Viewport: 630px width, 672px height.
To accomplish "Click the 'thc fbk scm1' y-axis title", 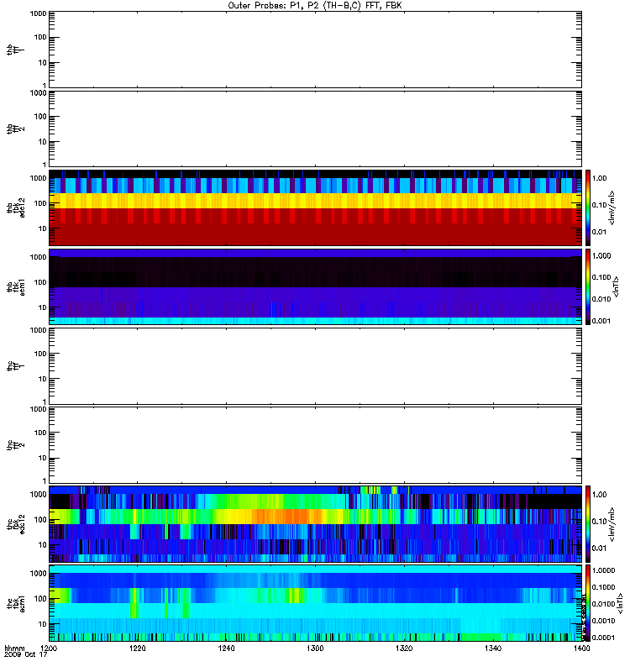I will tap(16, 603).
